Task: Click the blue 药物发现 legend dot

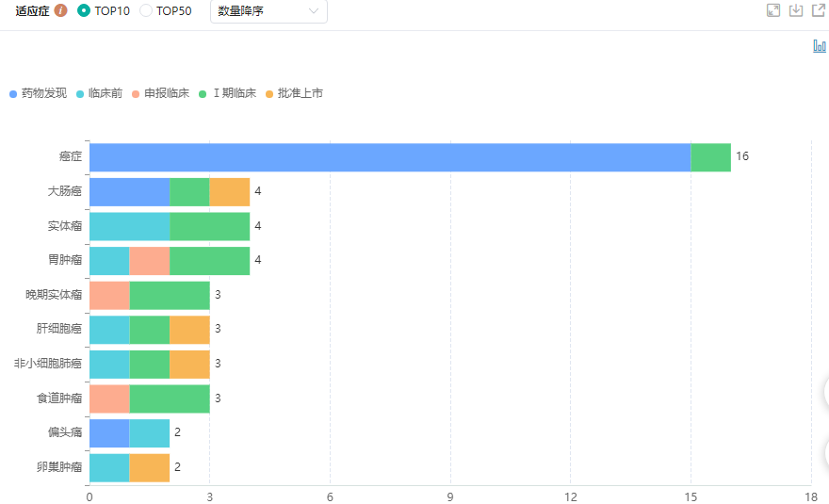Action: pyautogui.click(x=13, y=94)
